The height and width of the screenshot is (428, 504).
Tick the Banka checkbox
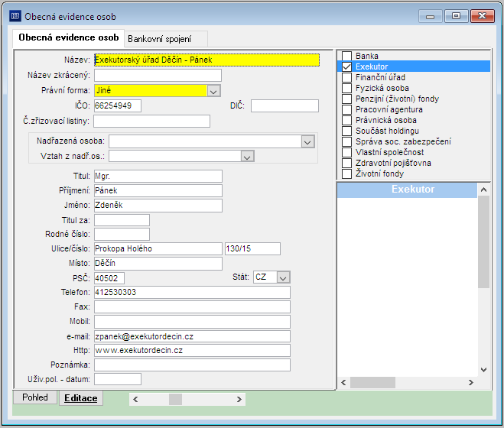[346, 56]
